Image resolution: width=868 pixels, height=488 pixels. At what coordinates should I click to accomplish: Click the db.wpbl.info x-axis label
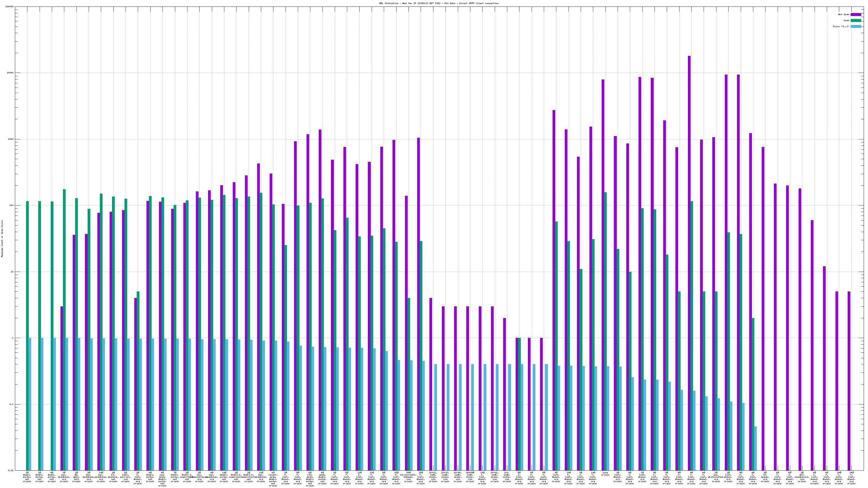point(76,477)
